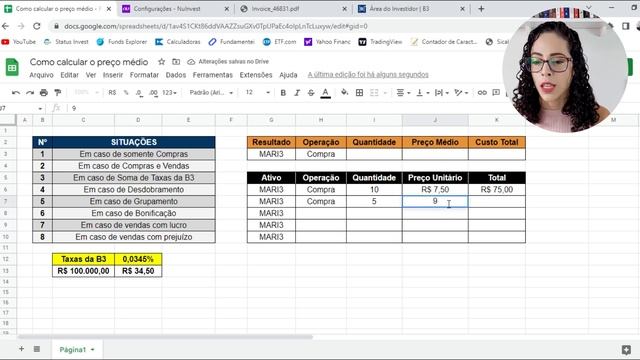Insert a comment from toolbar

coord(496,93)
